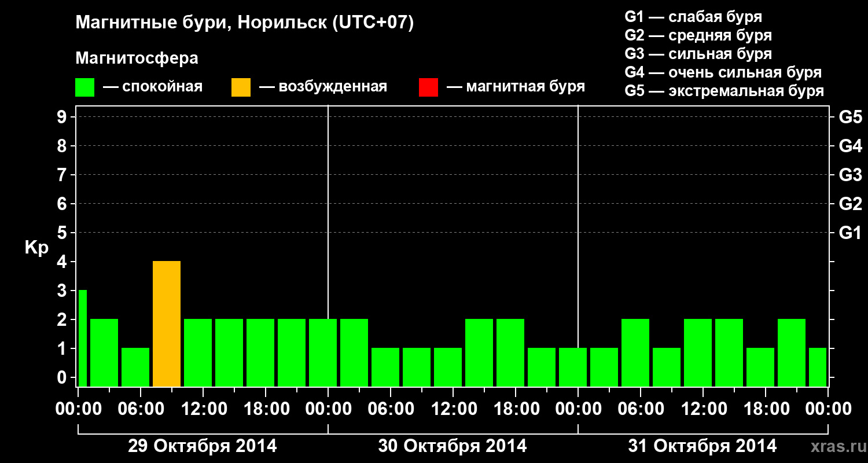Click the chart title 'Магнитные бури, Норильск (UTC+07)'

[x=245, y=23]
